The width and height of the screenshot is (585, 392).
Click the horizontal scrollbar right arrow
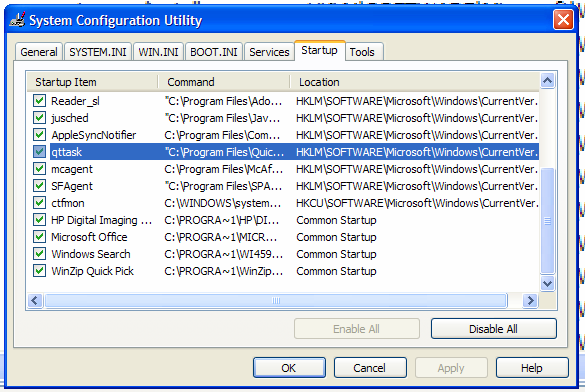(530, 300)
